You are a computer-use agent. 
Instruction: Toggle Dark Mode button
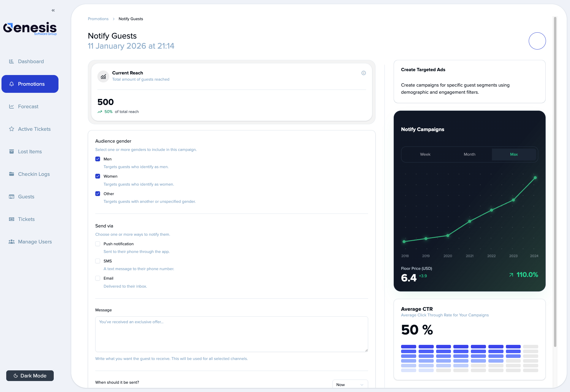[30, 376]
